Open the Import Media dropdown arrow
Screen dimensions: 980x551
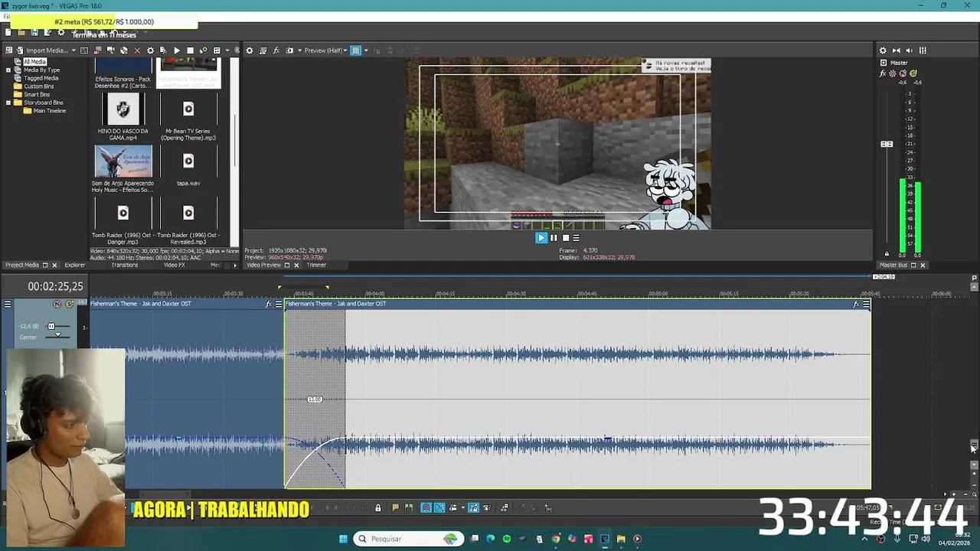click(x=73, y=51)
